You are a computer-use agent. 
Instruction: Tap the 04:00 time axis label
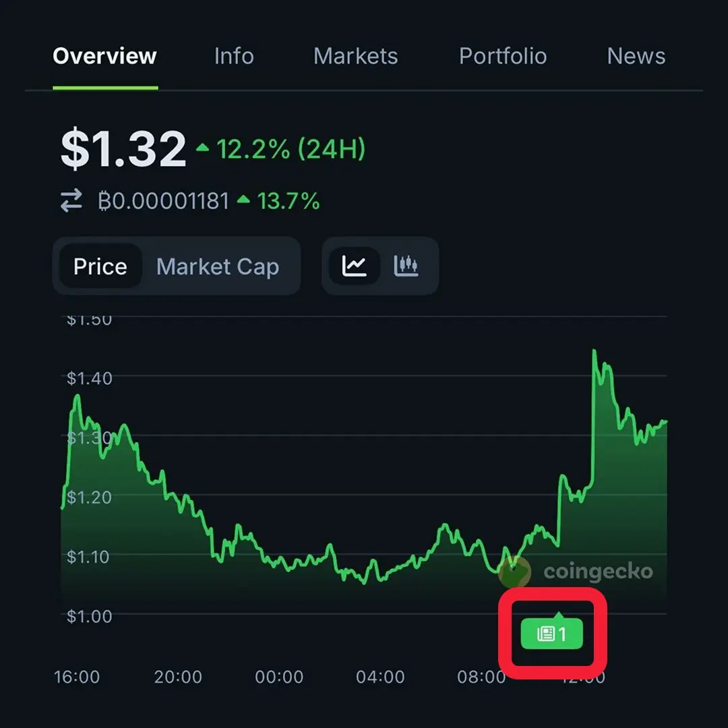pos(380,677)
